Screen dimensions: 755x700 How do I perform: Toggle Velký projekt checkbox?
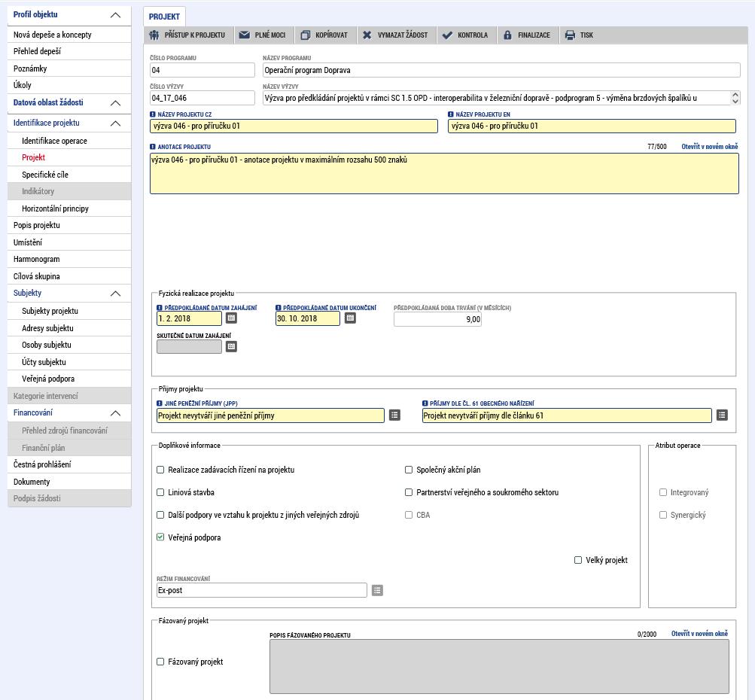(578, 561)
